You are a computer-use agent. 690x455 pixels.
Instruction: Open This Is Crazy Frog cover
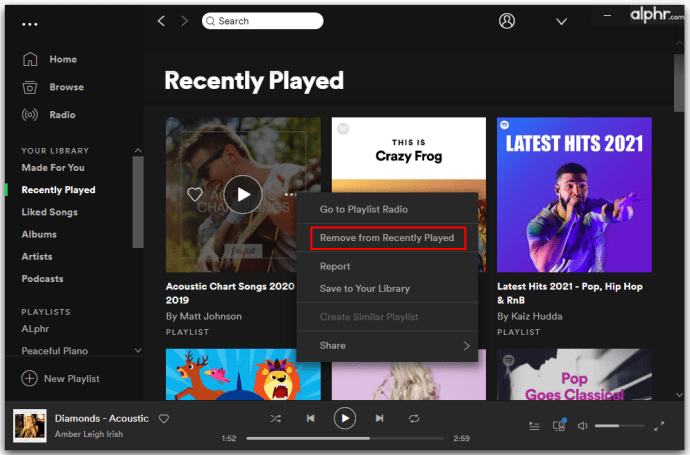409,154
